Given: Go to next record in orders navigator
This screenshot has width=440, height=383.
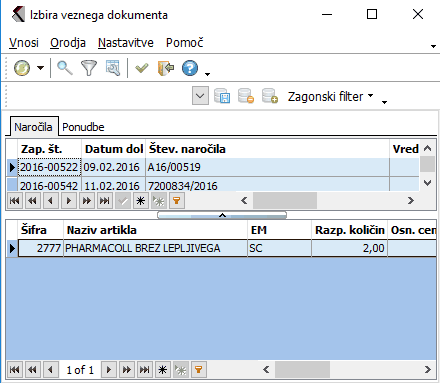Looking at the screenshot, I should 68,201.
